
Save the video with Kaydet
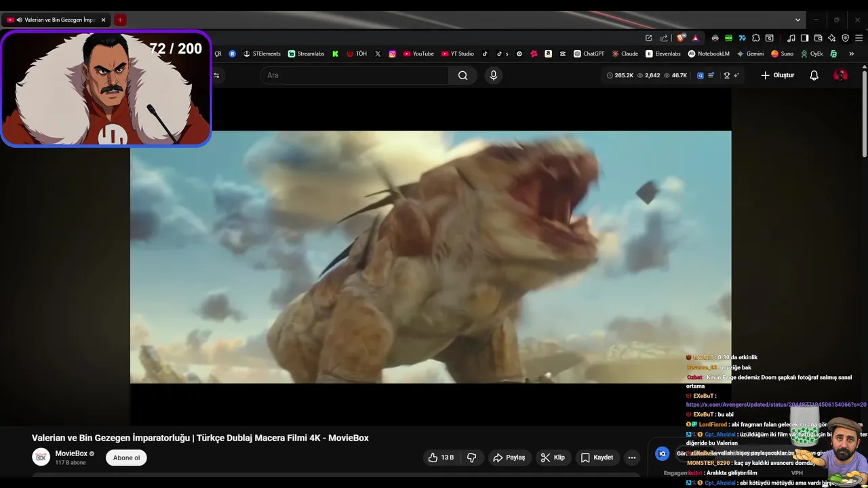pyautogui.click(x=597, y=457)
